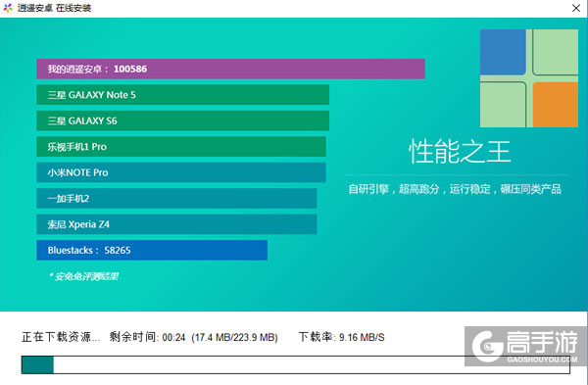Click the 小米NOTE Pro bar
The image size is (588, 385).
click(181, 172)
